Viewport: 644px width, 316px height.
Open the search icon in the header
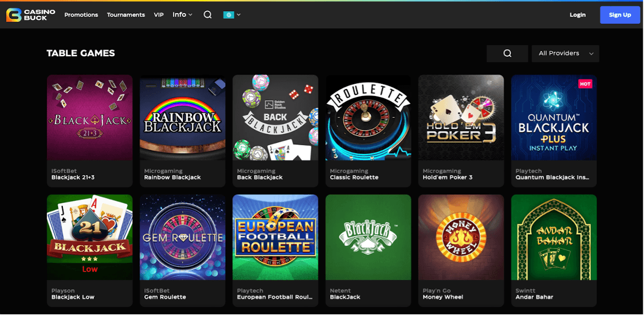[x=208, y=14]
